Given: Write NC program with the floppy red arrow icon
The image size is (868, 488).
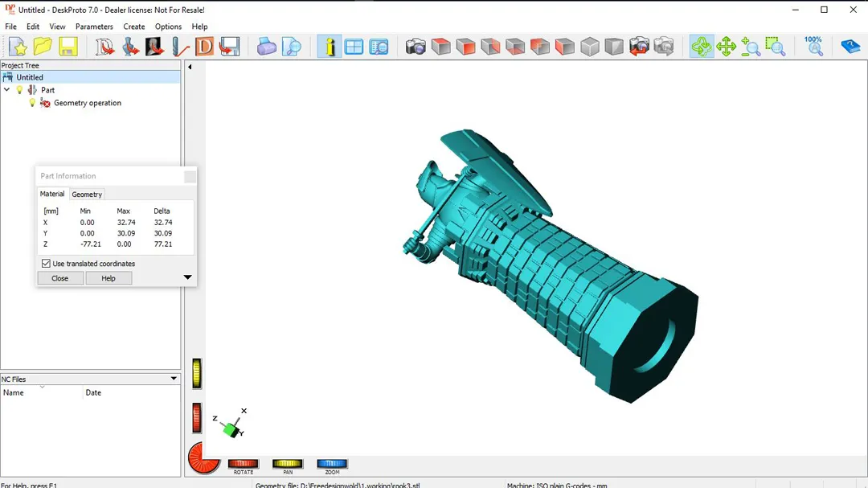Looking at the screenshot, I should 229,47.
